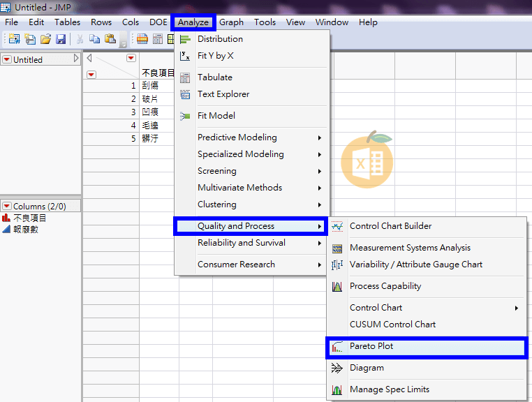Click the Process Capability icon
The width and height of the screenshot is (532, 402).
pos(337,287)
